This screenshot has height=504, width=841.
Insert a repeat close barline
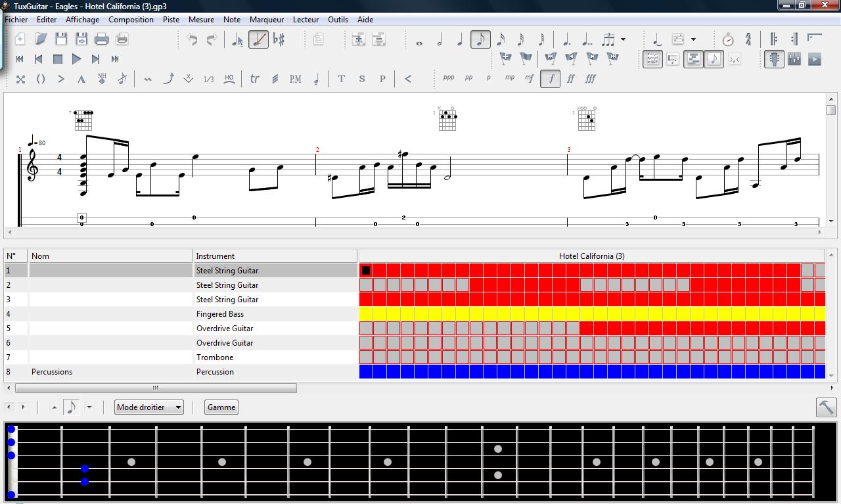(794, 39)
